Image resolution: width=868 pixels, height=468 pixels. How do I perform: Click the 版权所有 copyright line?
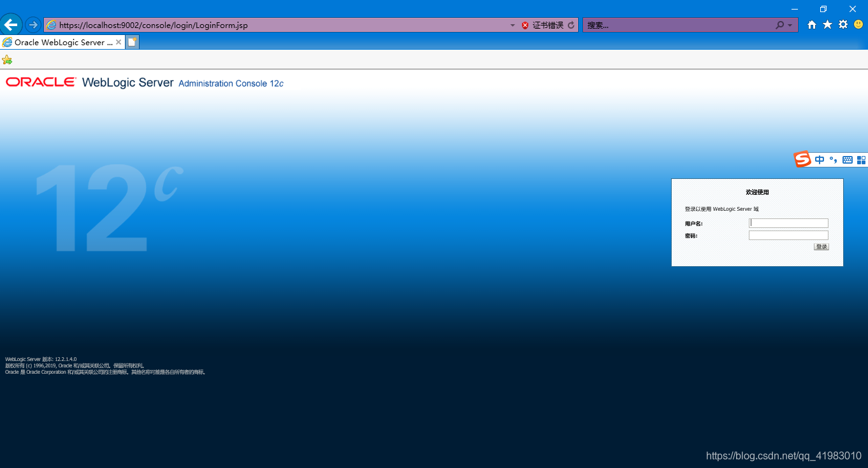point(75,365)
